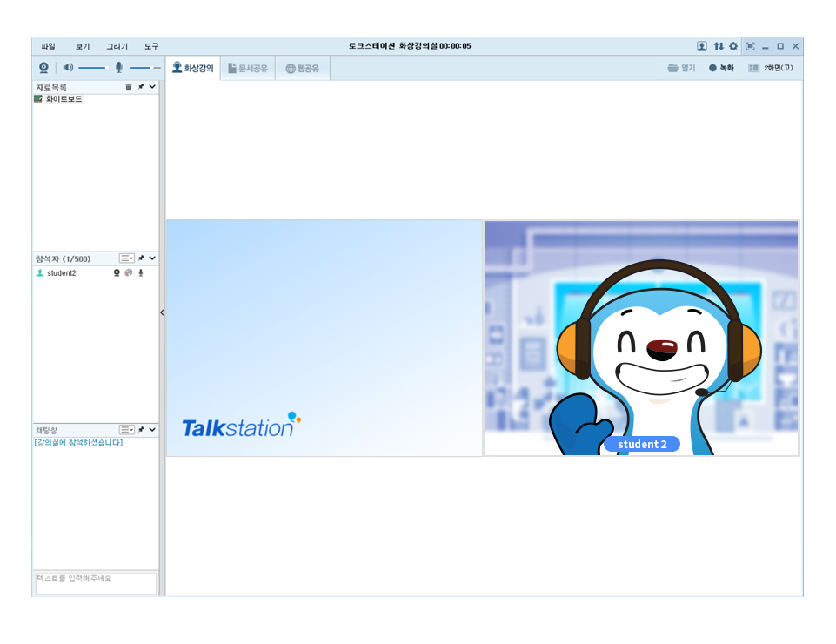Click the up-down arrows network icon
This screenshot has width=836, height=644.
click(x=719, y=46)
